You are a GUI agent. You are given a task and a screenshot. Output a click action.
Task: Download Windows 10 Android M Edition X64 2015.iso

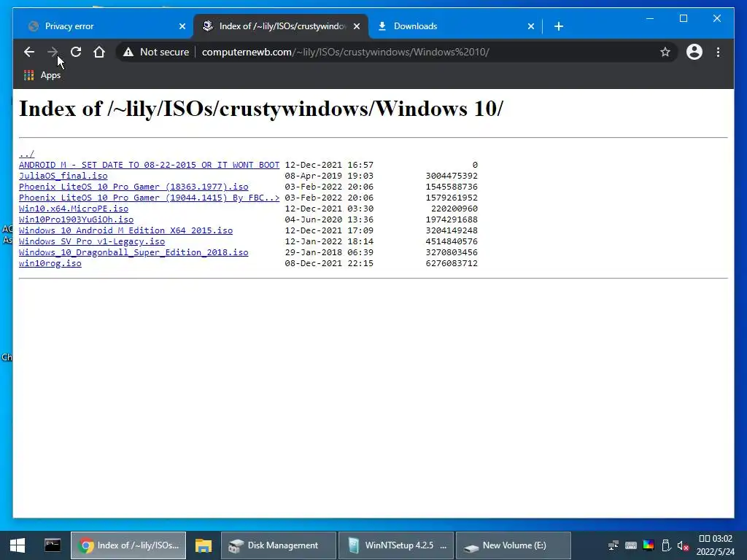click(125, 230)
